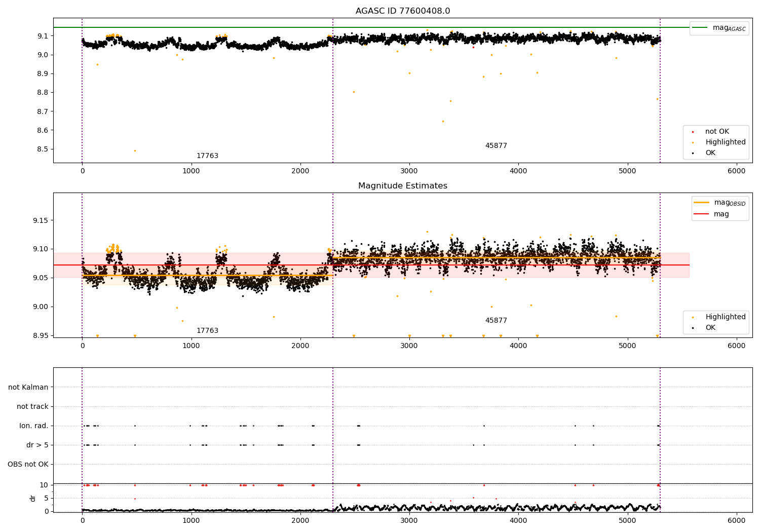Click the title 'AGASC ID 77600408.0'
This screenshot has height=532, width=760.
[403, 11]
